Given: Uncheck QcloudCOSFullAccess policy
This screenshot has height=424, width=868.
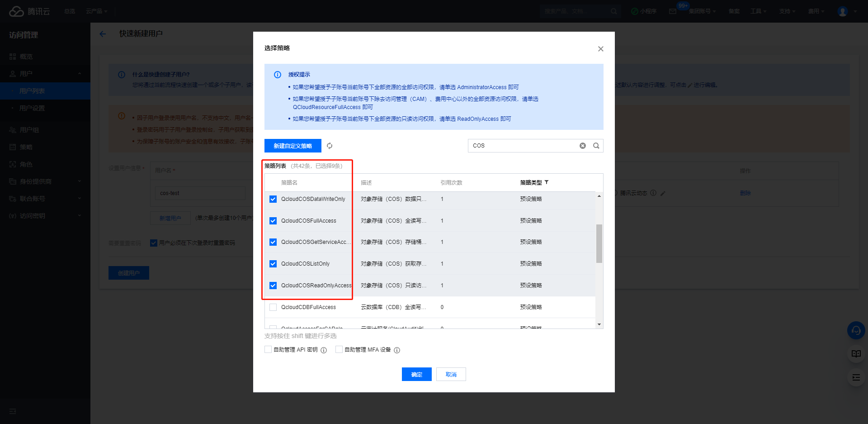Looking at the screenshot, I should [273, 221].
